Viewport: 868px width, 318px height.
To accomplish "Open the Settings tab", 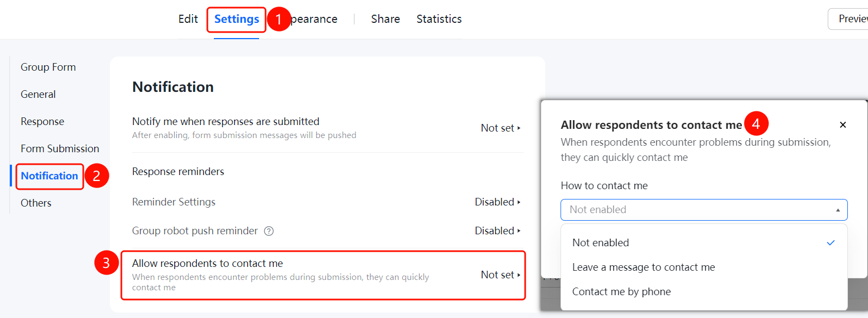I will 237,19.
